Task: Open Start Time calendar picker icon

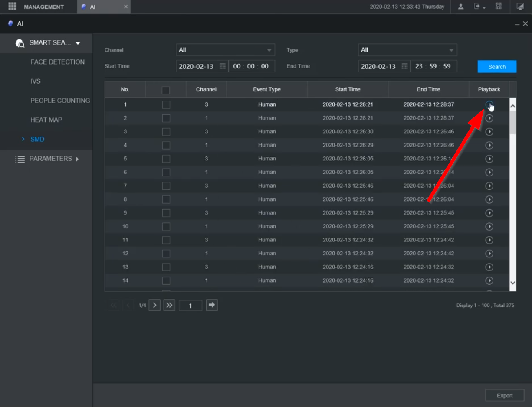Action: pyautogui.click(x=222, y=66)
